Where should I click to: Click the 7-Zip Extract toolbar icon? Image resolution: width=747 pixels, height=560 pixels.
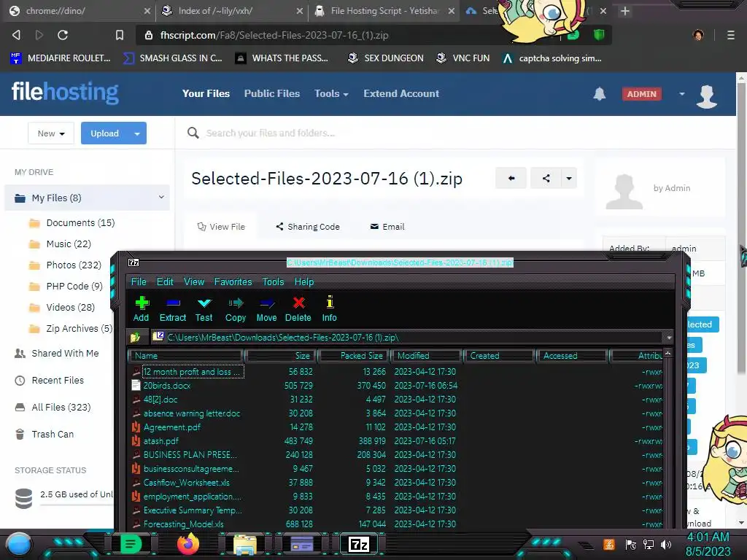(x=173, y=303)
